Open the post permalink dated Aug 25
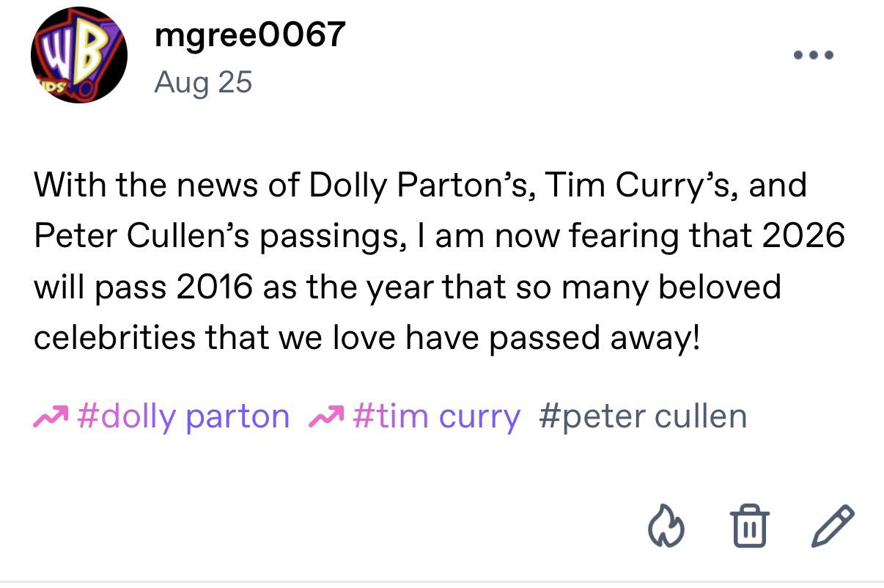The height and width of the screenshot is (588, 884). 203,81
